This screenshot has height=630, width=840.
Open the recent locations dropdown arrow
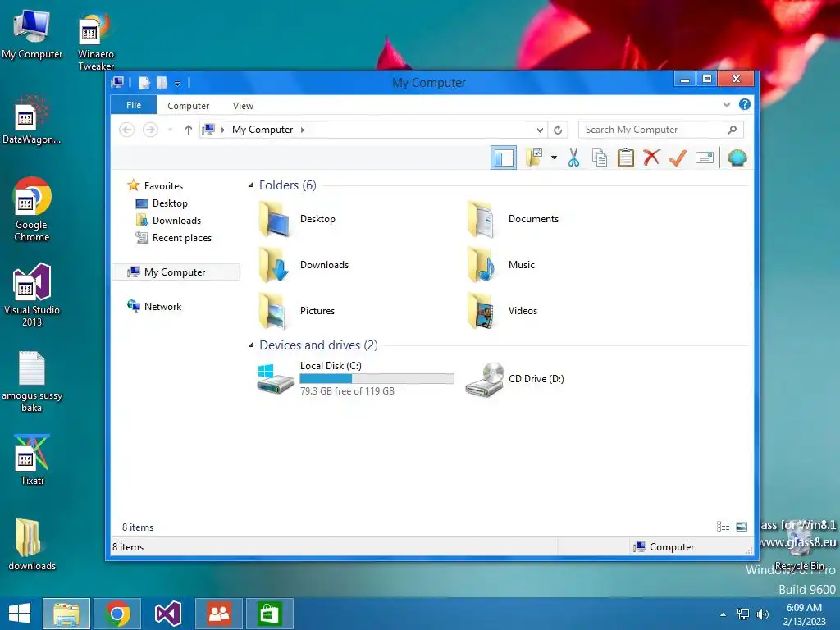click(x=171, y=130)
